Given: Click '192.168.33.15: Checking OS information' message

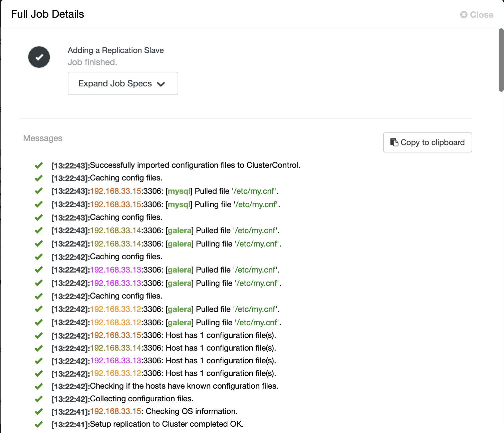Looking at the screenshot, I should pos(164,411).
